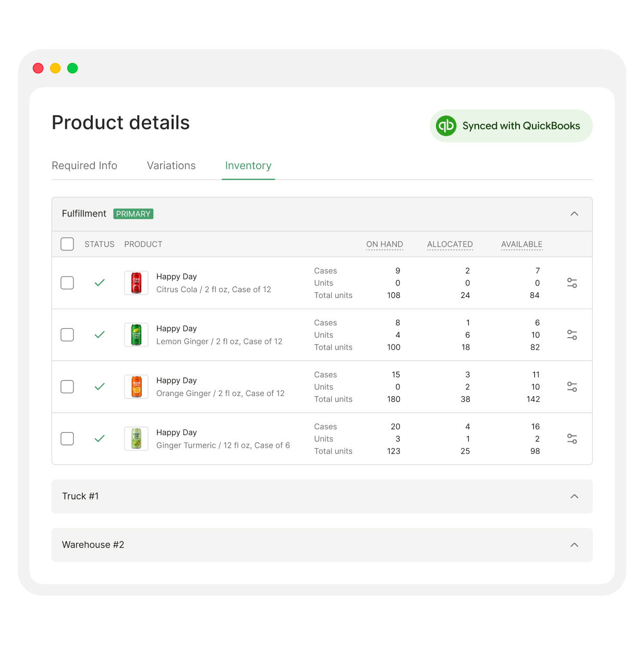
Task: Click 'Ginger Turmeric / 12 fl oz, Case of 6'
Action: coord(223,445)
